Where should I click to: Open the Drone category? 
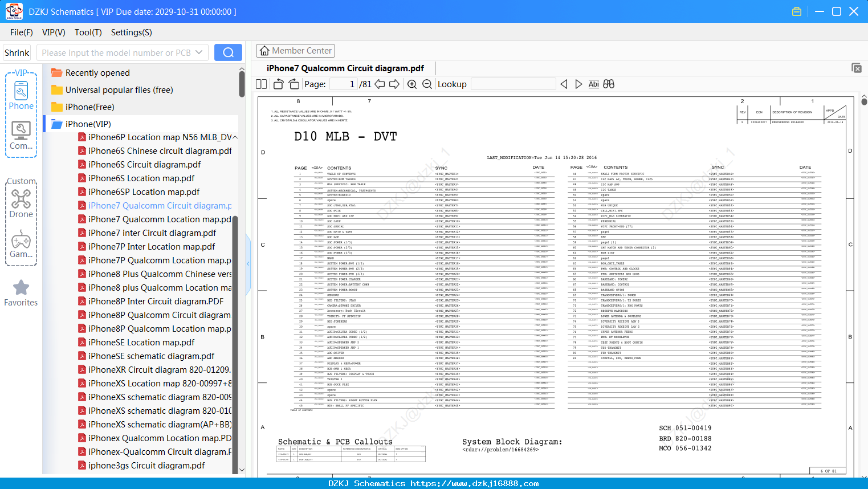(21, 203)
